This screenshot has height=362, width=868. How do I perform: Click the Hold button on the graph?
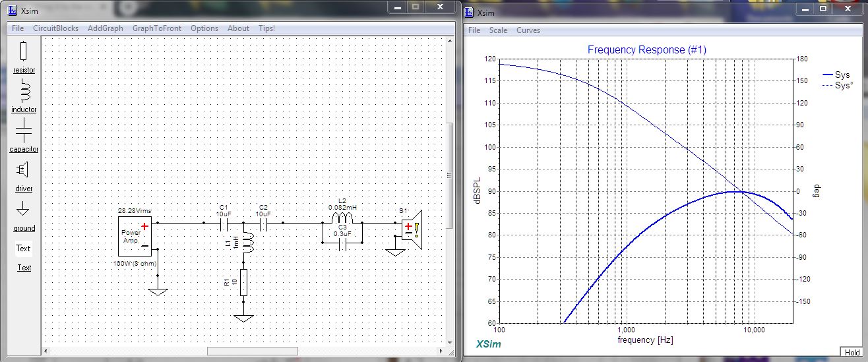click(x=851, y=353)
